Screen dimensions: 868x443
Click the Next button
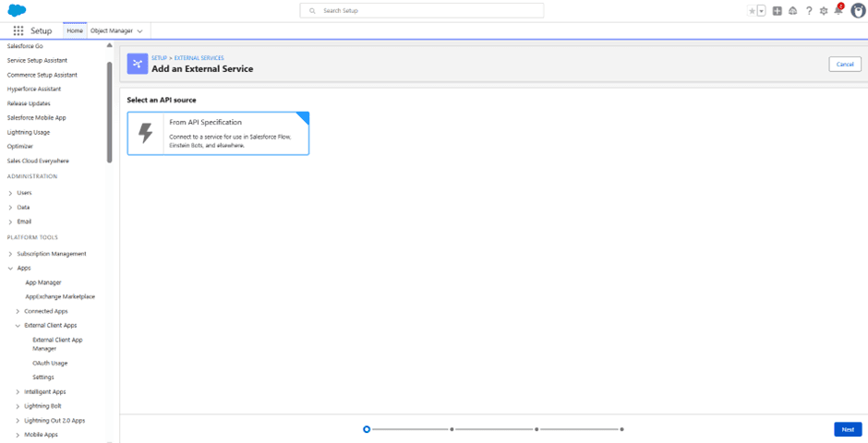point(848,429)
